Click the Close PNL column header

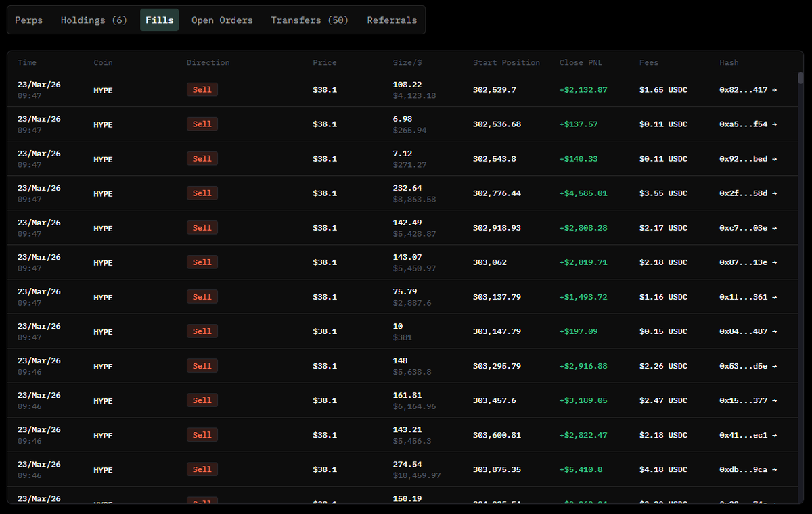pyautogui.click(x=581, y=62)
